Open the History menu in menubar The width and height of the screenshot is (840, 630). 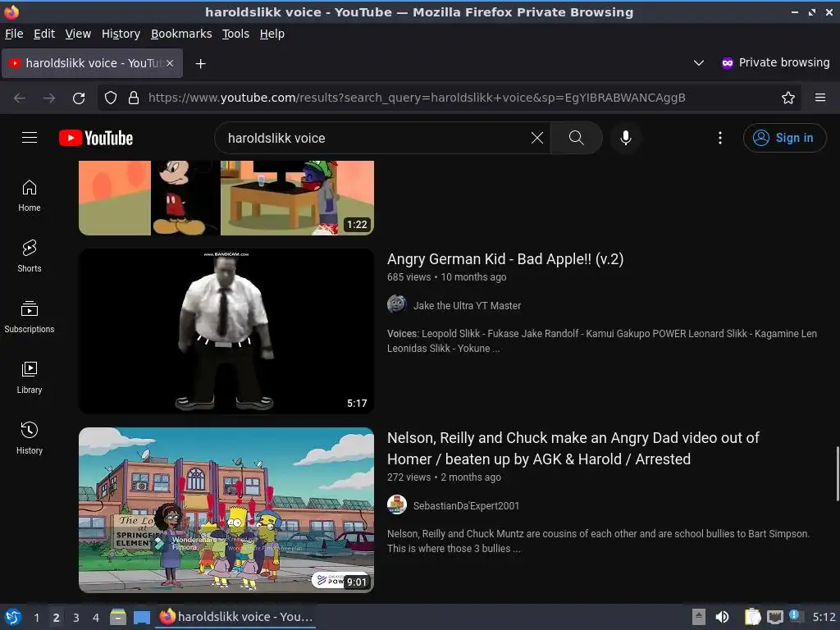tap(121, 34)
